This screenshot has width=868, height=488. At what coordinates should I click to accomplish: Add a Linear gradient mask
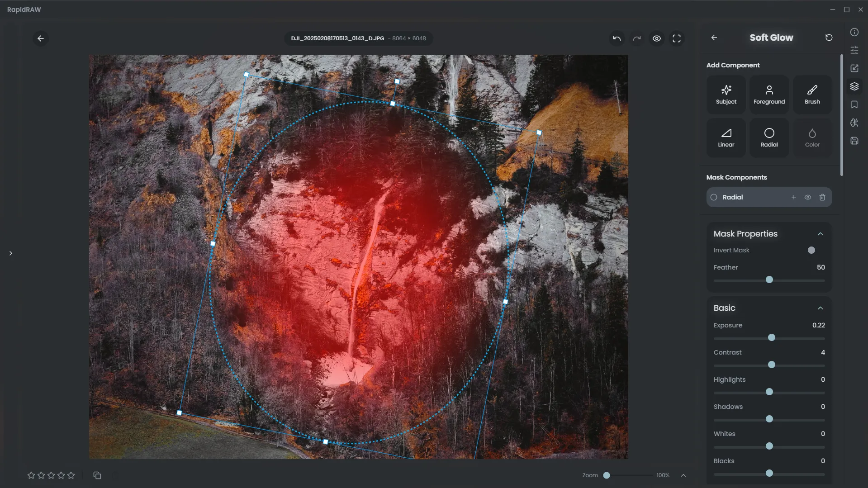click(x=726, y=138)
